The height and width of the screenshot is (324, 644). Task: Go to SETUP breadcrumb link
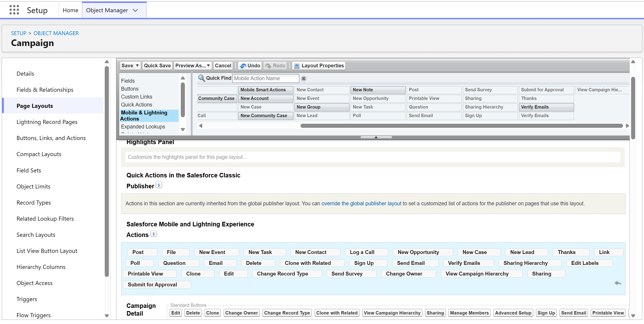(x=19, y=33)
